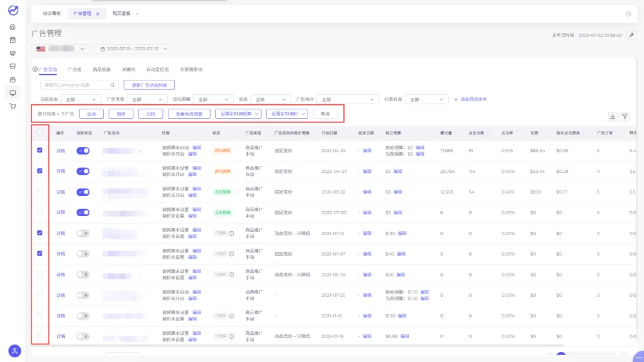The width and height of the screenshot is (644, 362).
Task: Turn off active toggle in 2021-04-24 row
Action: [83, 151]
